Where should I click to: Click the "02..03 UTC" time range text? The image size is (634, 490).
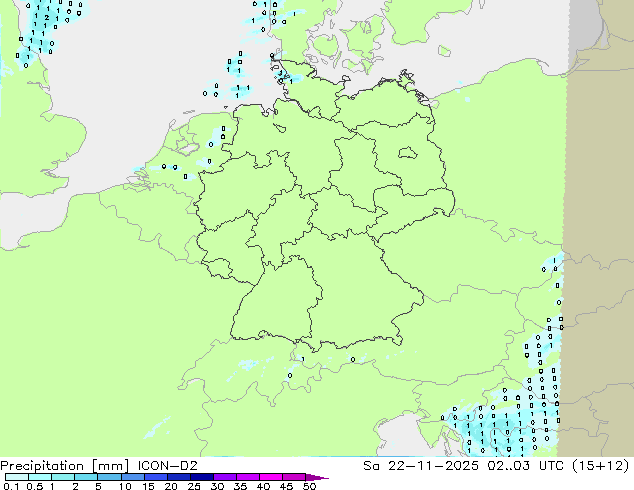[528, 465]
